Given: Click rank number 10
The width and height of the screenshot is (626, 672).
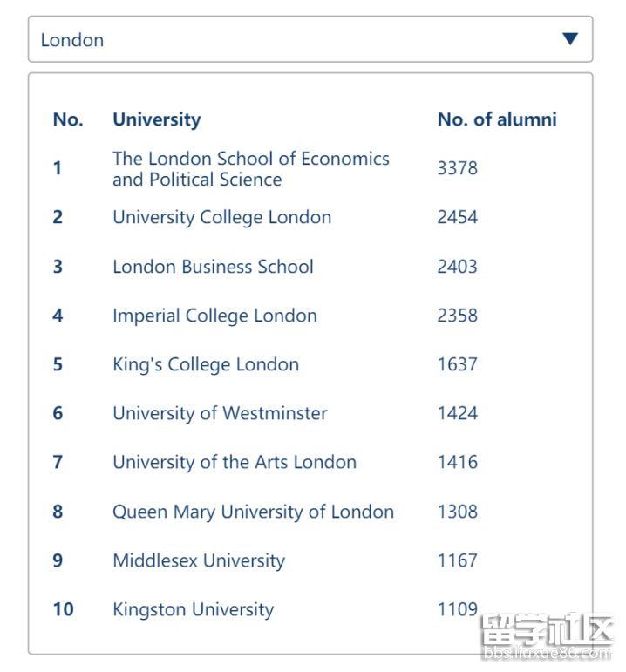Looking at the screenshot, I should click(x=63, y=609).
